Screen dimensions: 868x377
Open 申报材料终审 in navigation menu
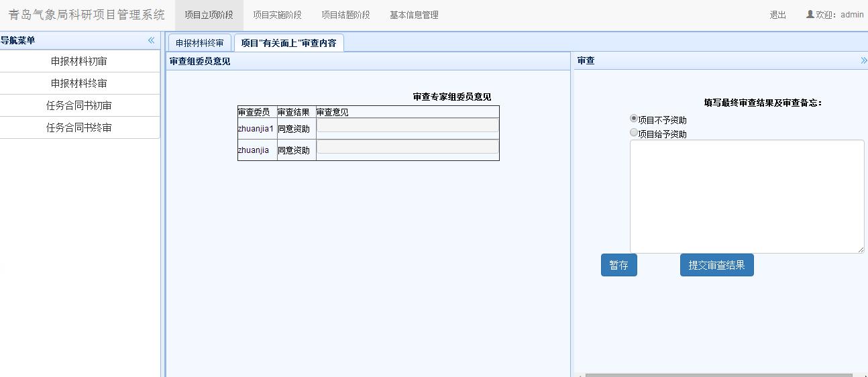point(79,83)
